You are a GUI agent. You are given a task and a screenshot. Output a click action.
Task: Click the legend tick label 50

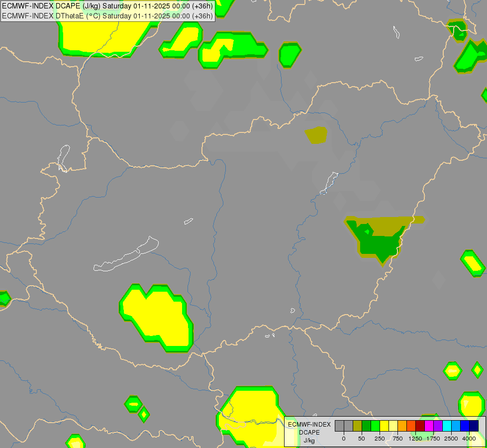coord(362,439)
